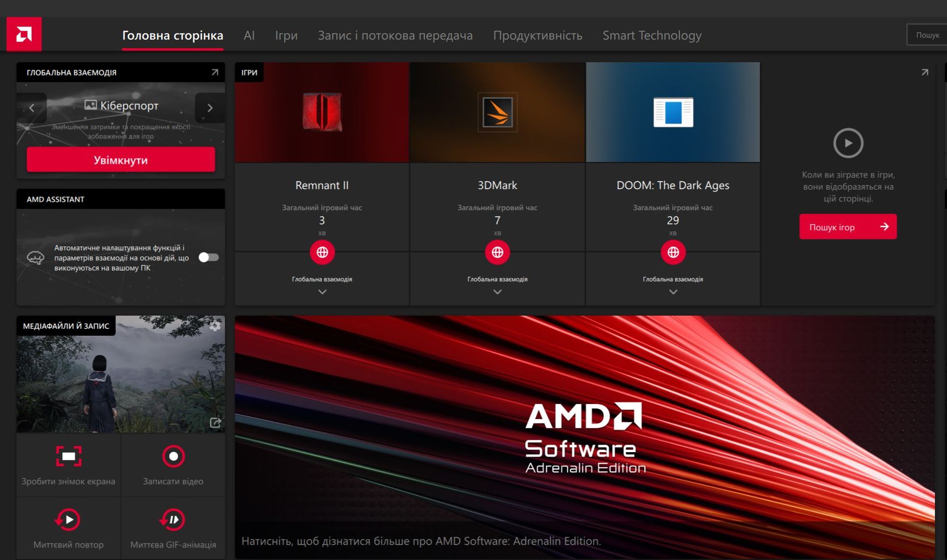Expand DOOM: The Dark Ages chevron
Viewport: 947px width, 560px height.
tap(673, 292)
